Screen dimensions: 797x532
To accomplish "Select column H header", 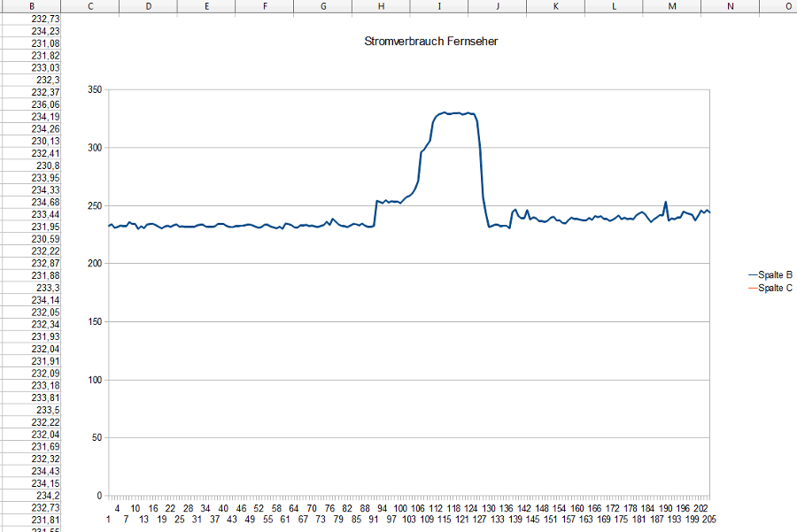I will 381,6.
